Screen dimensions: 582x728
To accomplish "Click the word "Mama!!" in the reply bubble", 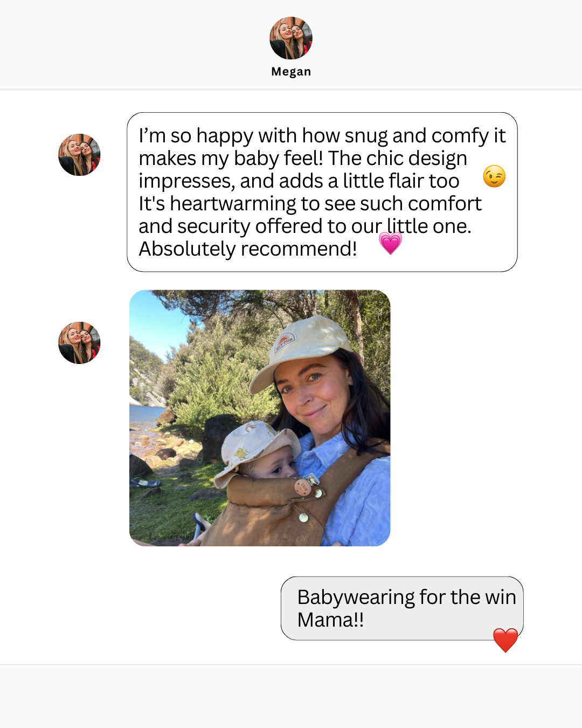I will (x=330, y=620).
